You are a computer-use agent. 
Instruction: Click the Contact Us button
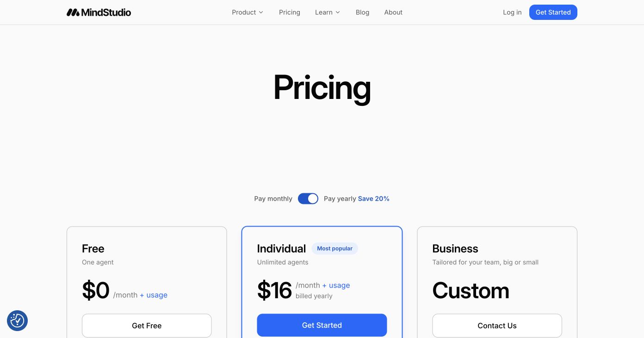tap(497, 326)
